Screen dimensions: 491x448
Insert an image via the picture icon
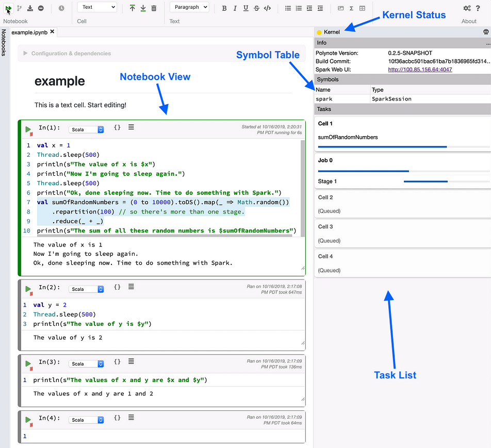coord(341,8)
